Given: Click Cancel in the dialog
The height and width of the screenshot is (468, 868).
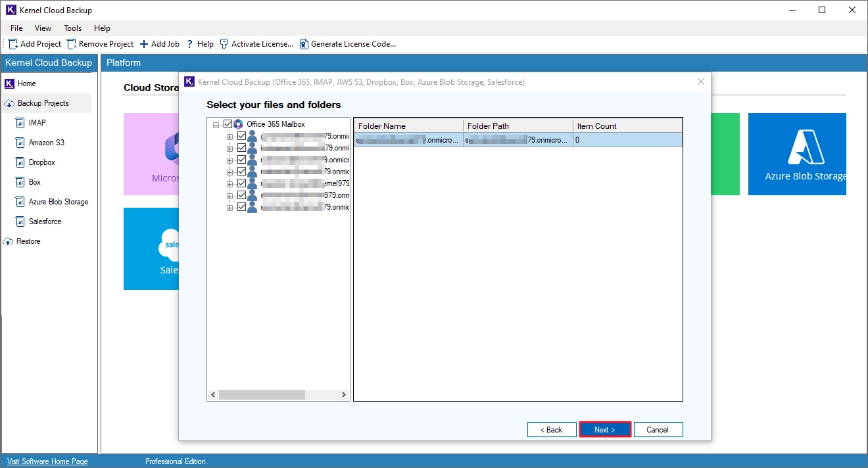Looking at the screenshot, I should tap(658, 429).
